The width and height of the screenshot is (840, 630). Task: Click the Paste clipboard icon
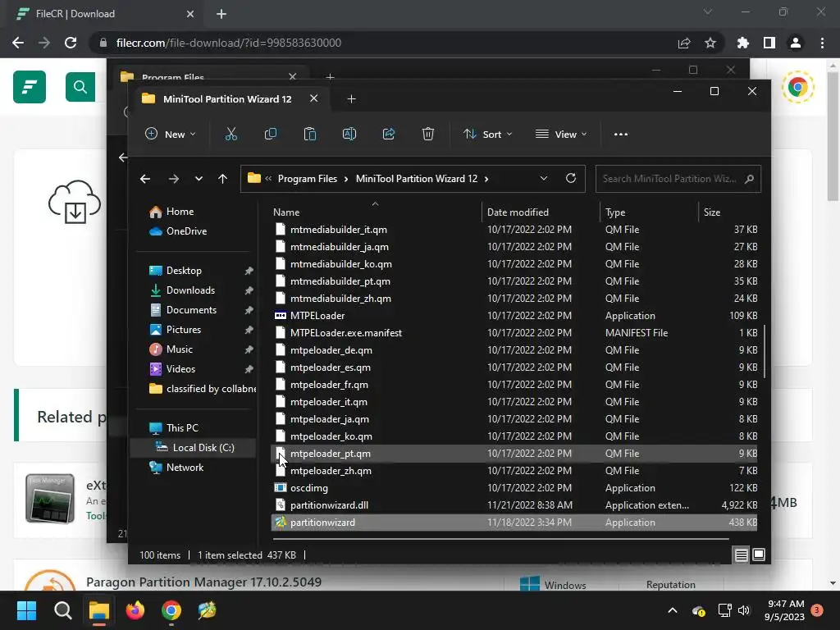[x=309, y=134]
